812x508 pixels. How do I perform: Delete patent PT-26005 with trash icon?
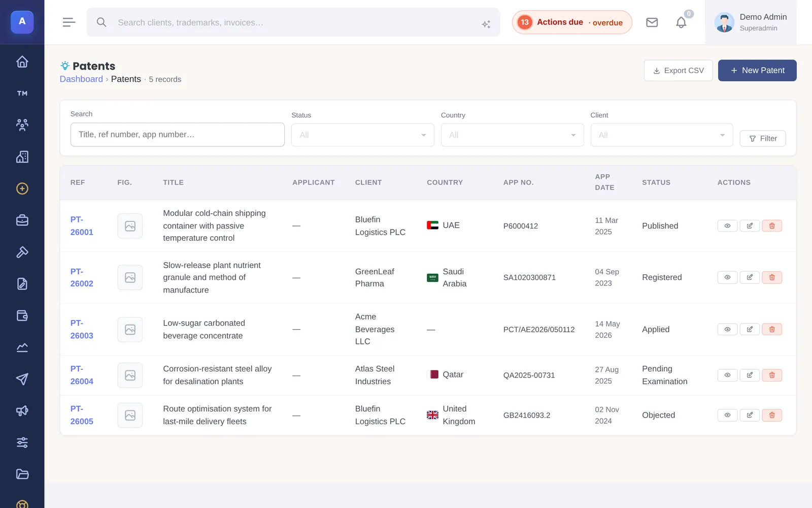tap(772, 415)
